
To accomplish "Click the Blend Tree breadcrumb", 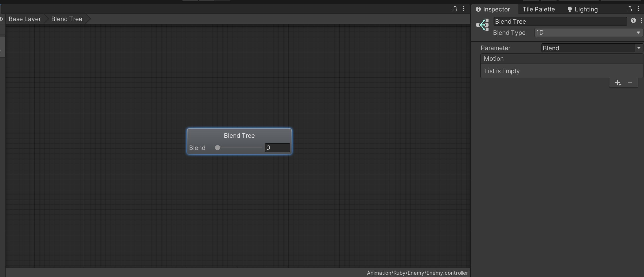I will [67, 19].
